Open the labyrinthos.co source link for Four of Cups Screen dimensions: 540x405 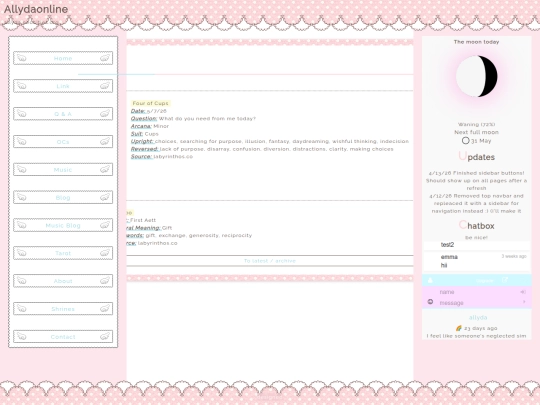click(173, 157)
